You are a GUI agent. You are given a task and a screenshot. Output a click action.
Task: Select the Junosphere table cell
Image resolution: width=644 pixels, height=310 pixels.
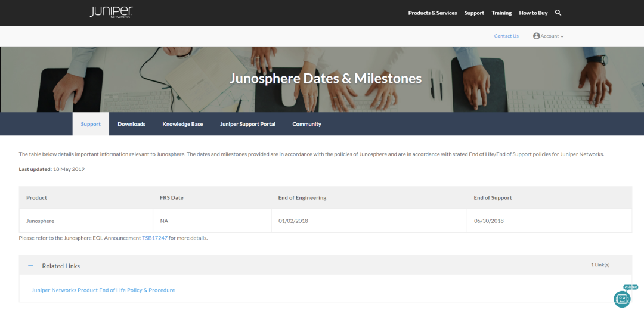coord(86,221)
